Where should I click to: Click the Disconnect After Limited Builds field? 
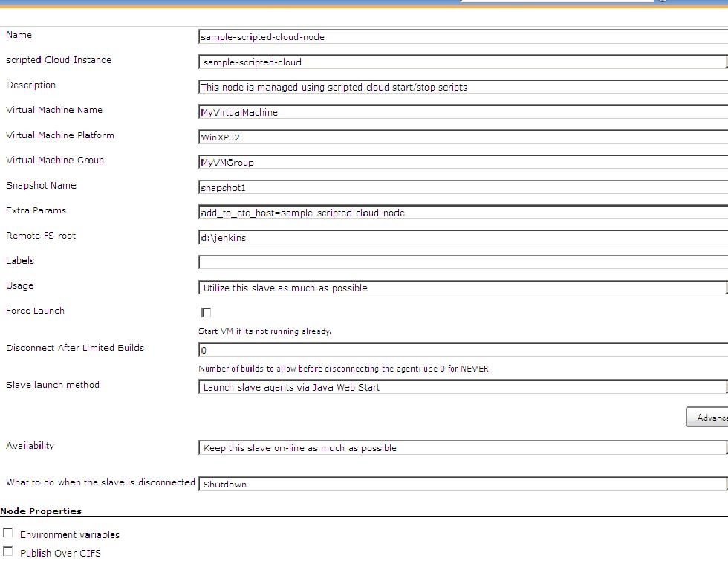463,350
